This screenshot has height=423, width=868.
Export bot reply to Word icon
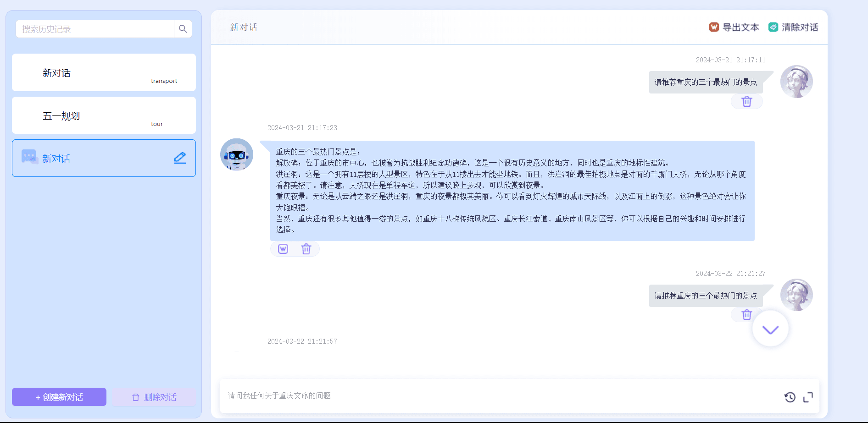tap(283, 249)
